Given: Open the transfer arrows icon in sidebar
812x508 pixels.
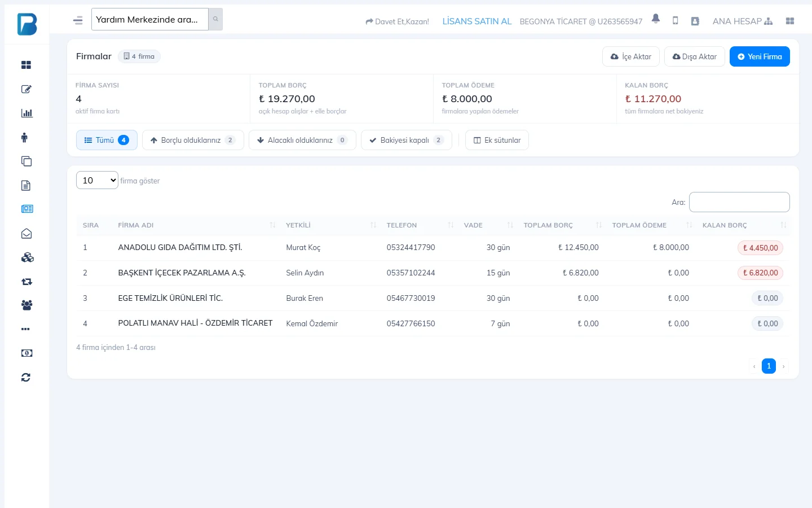Looking at the screenshot, I should pos(27,282).
